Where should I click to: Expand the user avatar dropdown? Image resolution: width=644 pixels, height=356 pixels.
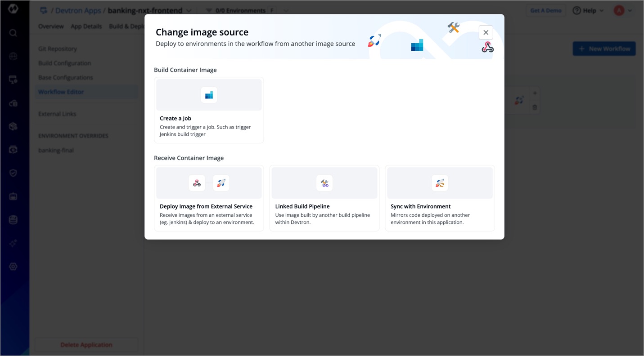pos(630,10)
